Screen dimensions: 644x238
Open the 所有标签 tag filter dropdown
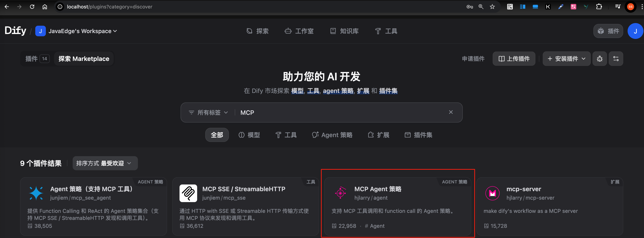coord(208,112)
